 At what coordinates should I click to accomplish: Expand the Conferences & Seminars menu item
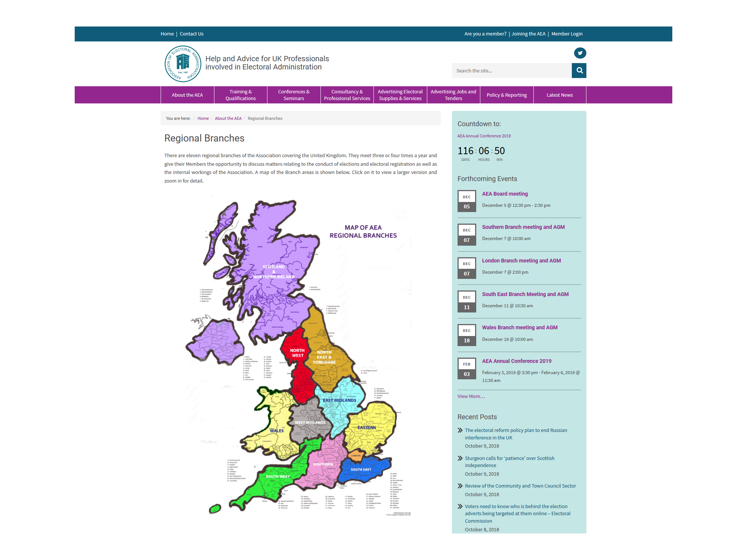pos(294,94)
